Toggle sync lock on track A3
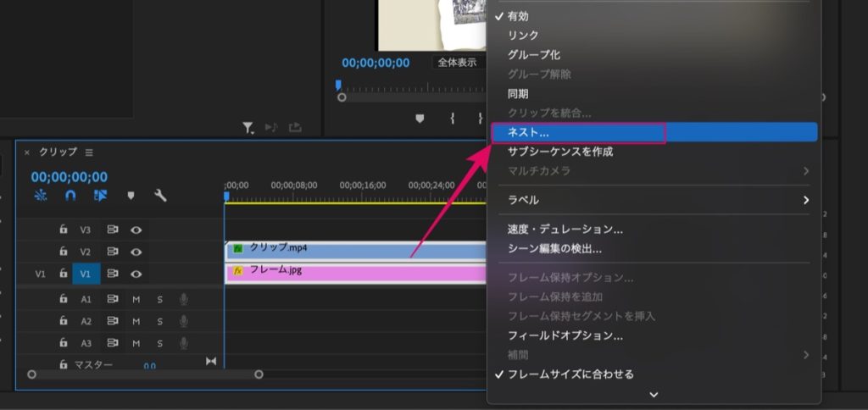The width and height of the screenshot is (868, 410). pos(113,343)
